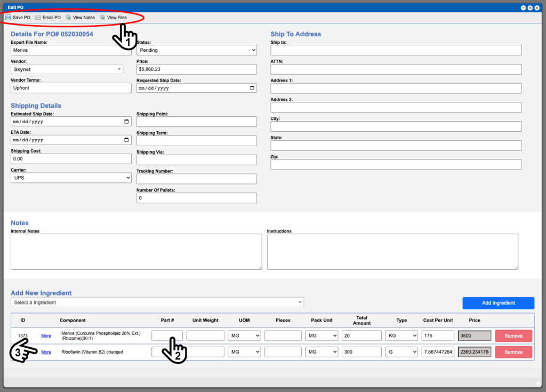546x392 pixels.
Task: Open More details for ingredient 1373
Action: pos(46,335)
